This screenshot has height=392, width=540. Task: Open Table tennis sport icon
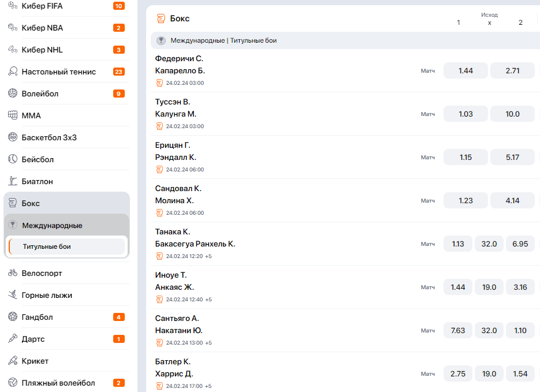(x=13, y=72)
